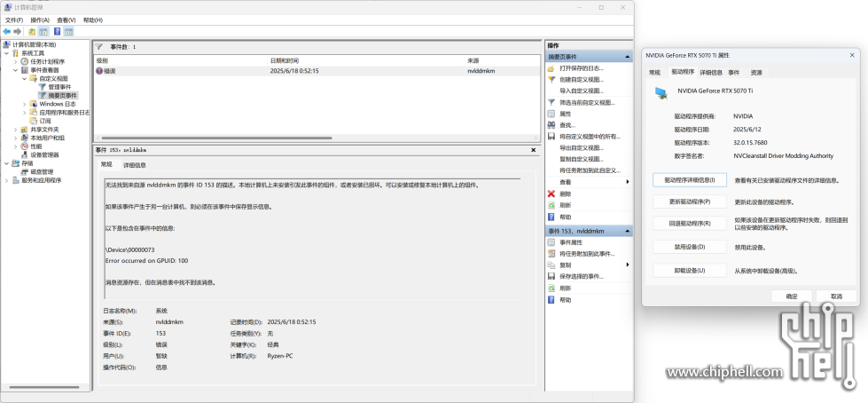Viewport: 868px width, 403px height.
Task: Click 将任务附加到此事件 action
Action: click(587, 253)
